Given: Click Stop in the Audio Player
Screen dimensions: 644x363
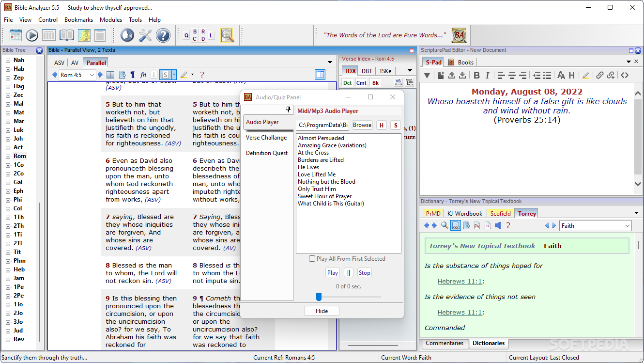Looking at the screenshot, I should [365, 273].
